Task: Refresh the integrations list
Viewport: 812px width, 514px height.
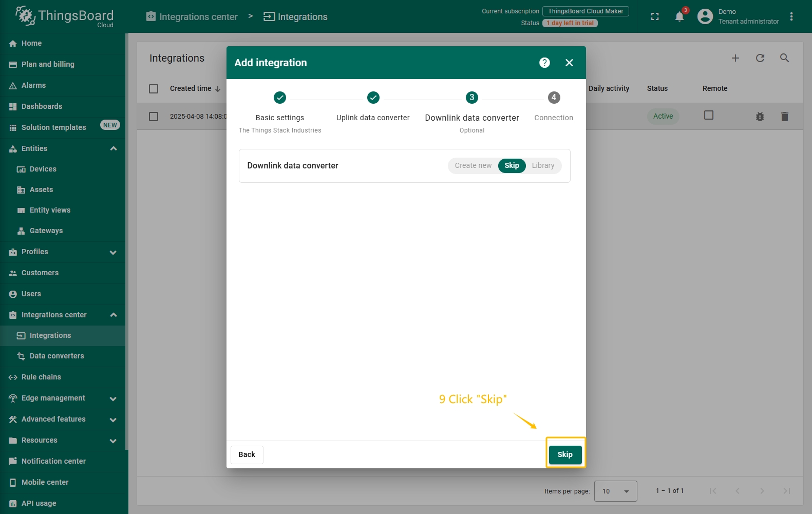Action: [x=760, y=58]
